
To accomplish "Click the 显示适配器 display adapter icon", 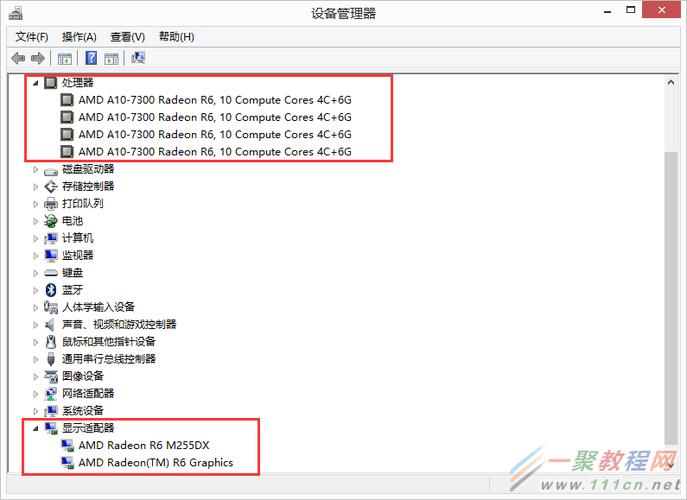I will point(51,428).
